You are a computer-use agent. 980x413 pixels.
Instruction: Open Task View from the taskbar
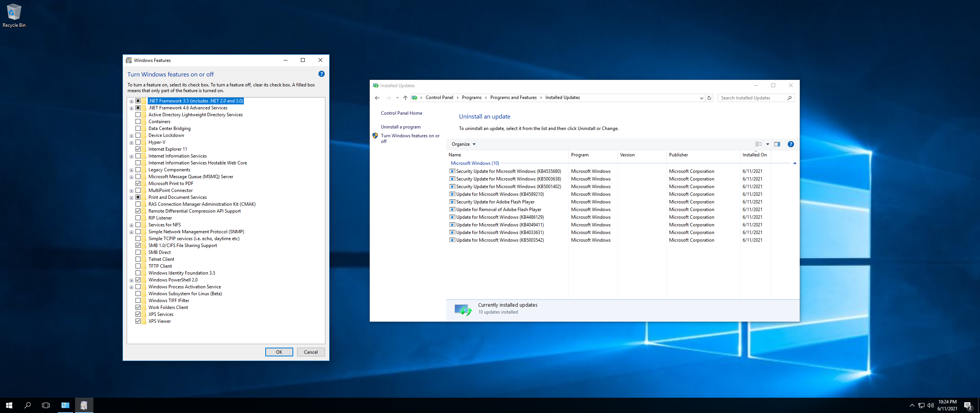tap(46, 405)
